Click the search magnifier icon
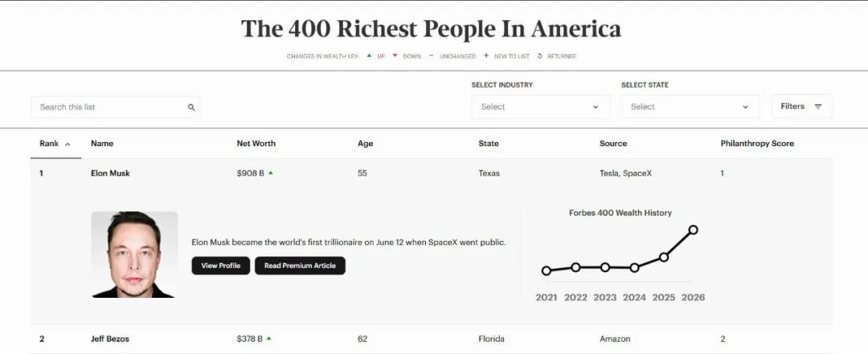Viewport: 868px width, 354px height. (x=191, y=108)
